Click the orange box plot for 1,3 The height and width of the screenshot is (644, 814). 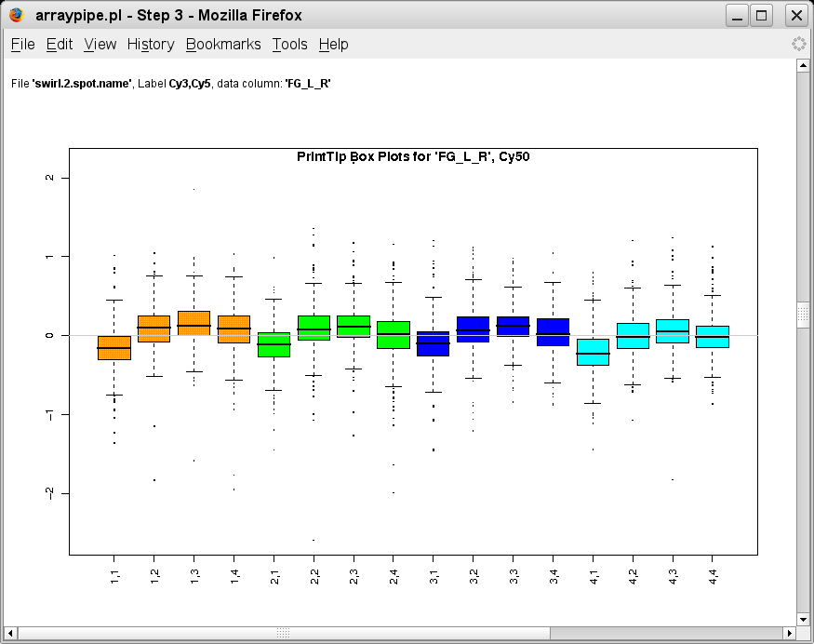[194, 323]
